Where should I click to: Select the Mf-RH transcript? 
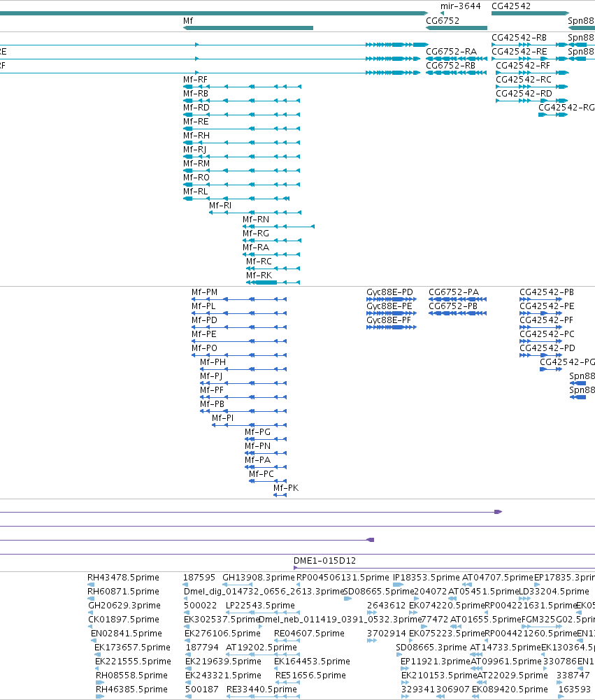pos(241,143)
